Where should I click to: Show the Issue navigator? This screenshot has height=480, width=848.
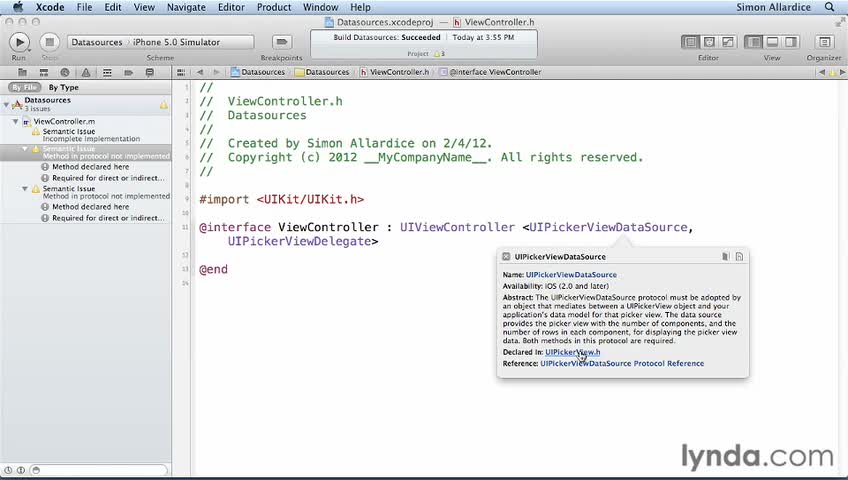click(x=86, y=72)
